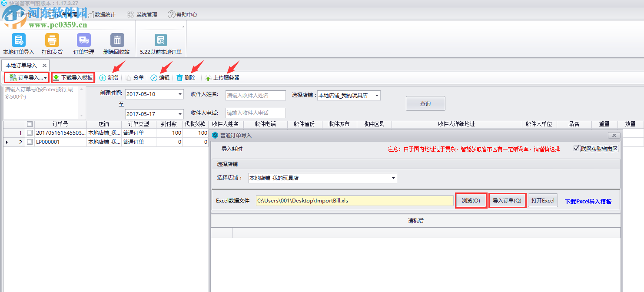Click the 收件城市 column header
This screenshot has height=292, width=644.
click(339, 124)
